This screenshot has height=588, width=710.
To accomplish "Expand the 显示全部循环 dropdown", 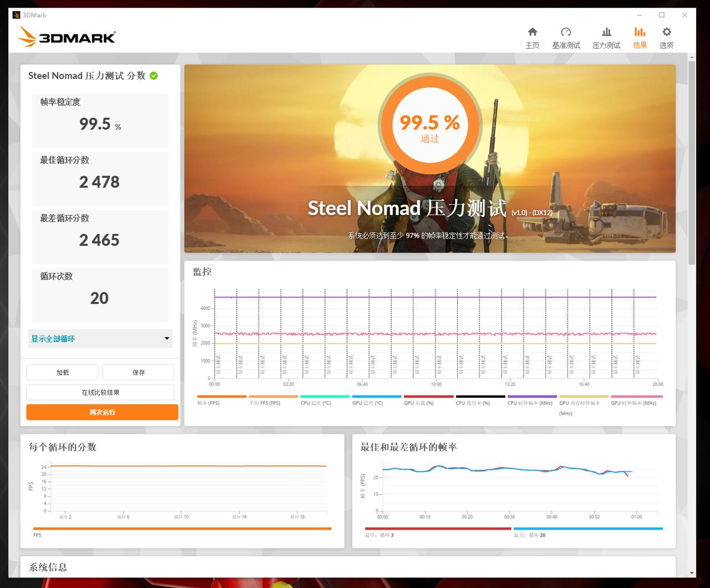I will (100, 338).
